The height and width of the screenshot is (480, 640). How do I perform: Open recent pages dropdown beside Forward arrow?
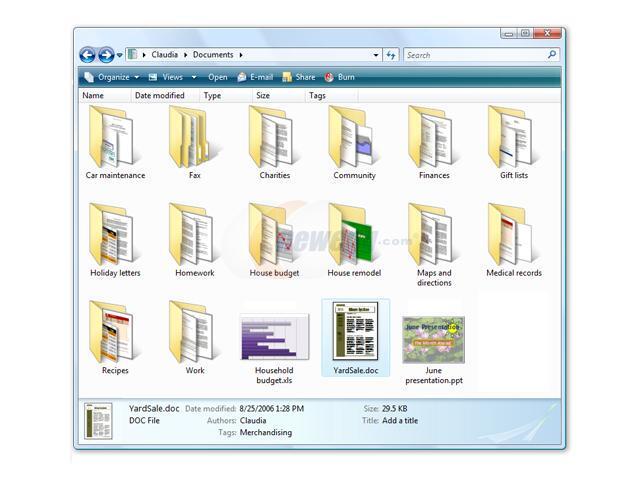coord(120,55)
